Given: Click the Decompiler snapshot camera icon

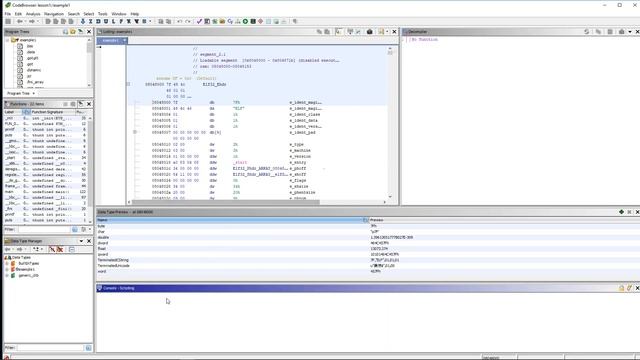Looking at the screenshot, I should point(622,31).
